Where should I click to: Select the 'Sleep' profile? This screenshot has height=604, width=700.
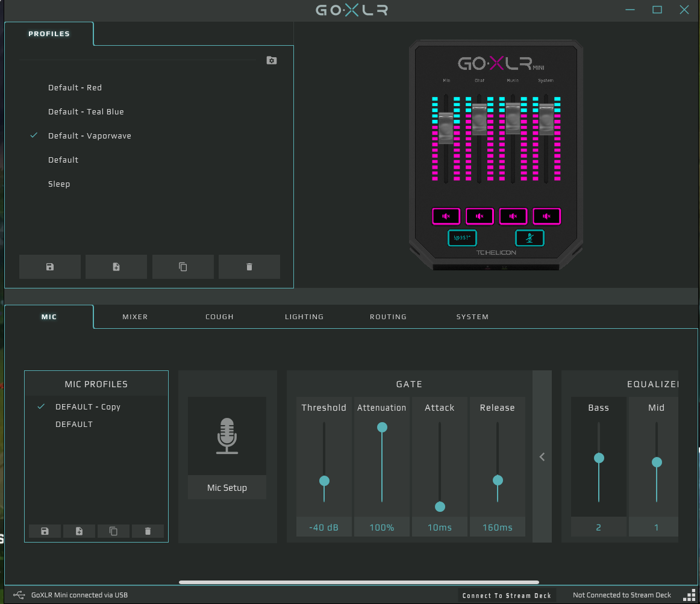tap(59, 184)
